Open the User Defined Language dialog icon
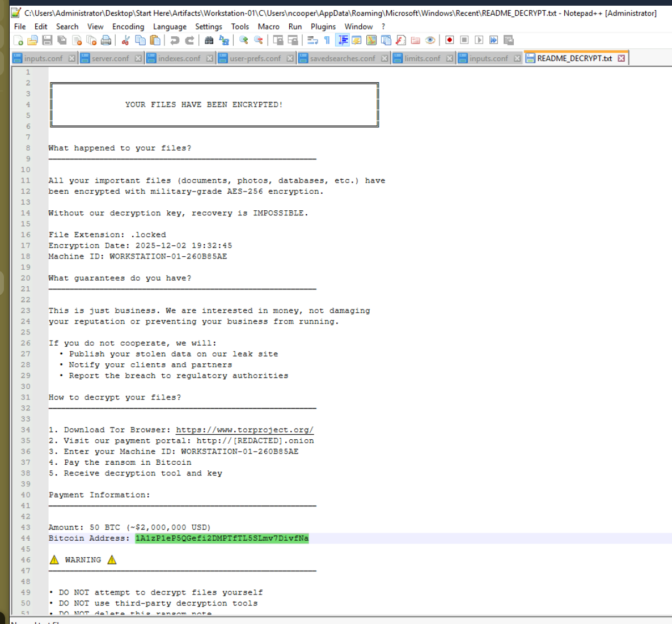The height and width of the screenshot is (624, 672). click(357, 40)
